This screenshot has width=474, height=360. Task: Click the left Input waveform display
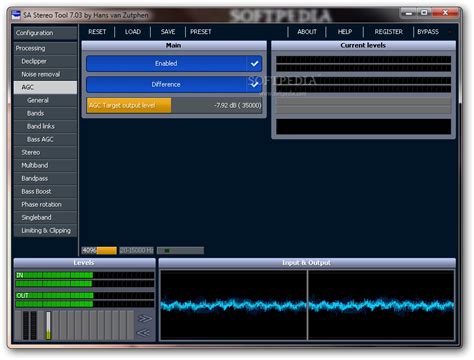[234, 305]
